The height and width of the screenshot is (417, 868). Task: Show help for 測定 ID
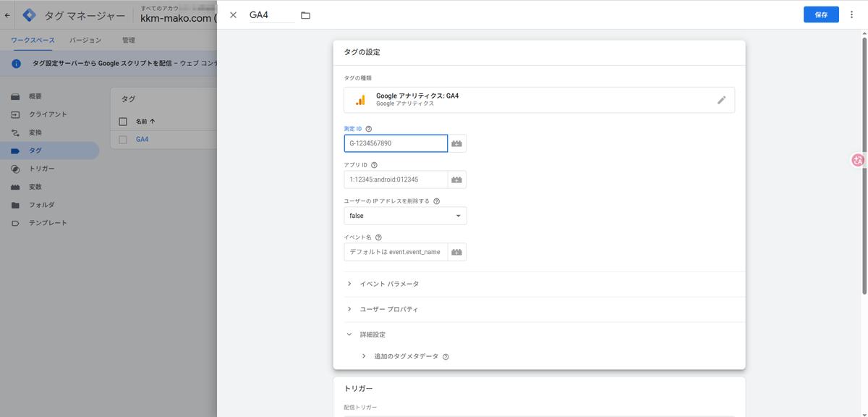click(x=369, y=128)
